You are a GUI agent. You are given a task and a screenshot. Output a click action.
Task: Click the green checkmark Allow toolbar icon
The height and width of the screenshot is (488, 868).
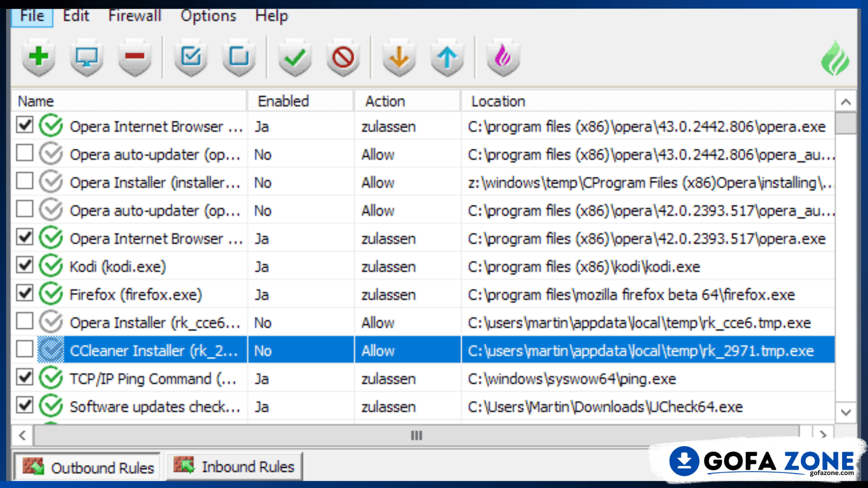tap(295, 57)
